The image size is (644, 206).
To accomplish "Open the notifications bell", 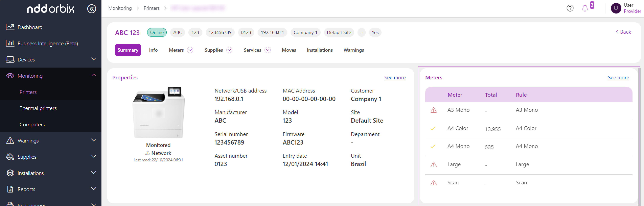I will tap(585, 8).
